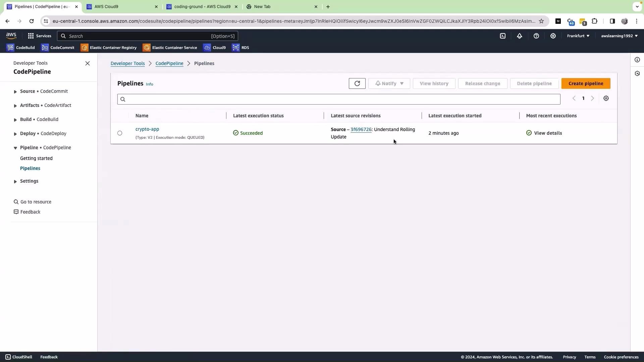Select Pipelines in sidebar

30,168
